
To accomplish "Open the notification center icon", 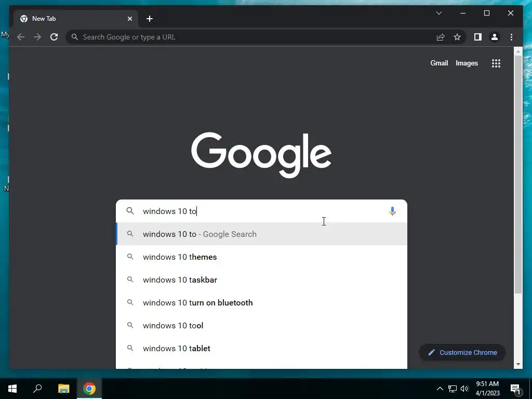I will 515,389.
